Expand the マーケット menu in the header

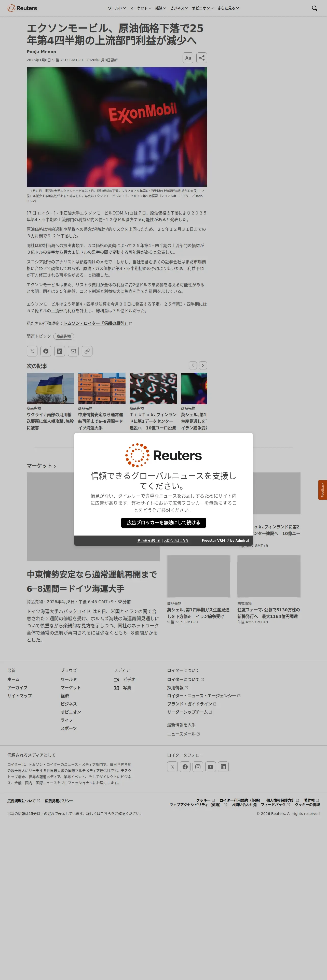pos(141,8)
